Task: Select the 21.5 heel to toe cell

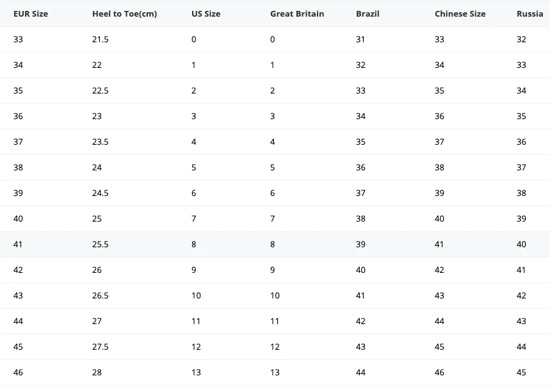Action: tap(101, 39)
